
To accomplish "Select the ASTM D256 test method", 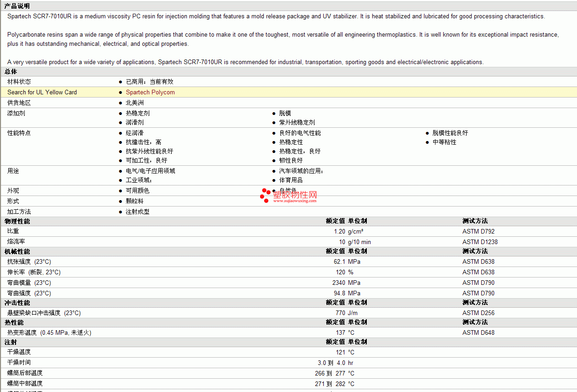I will tap(479, 313).
